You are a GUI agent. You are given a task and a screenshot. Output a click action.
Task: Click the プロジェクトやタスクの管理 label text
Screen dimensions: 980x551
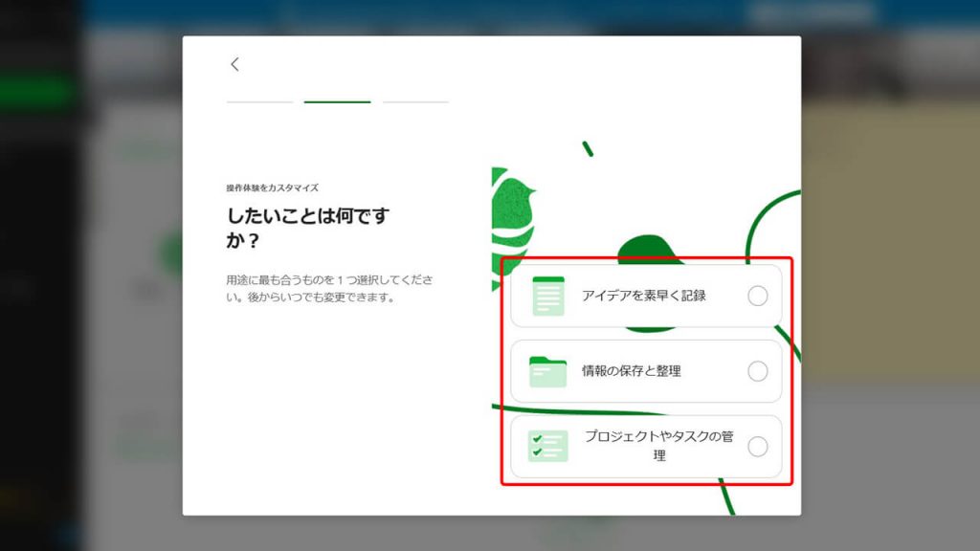tap(658, 446)
